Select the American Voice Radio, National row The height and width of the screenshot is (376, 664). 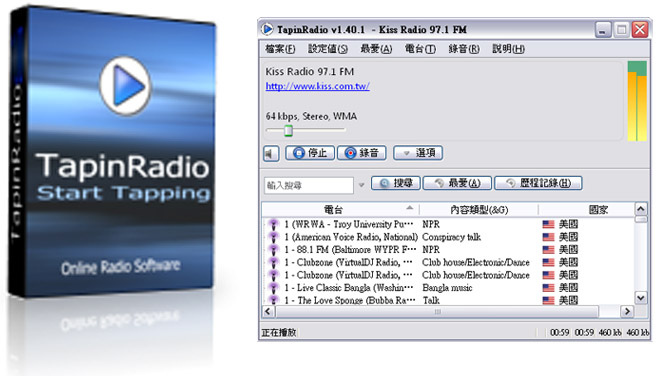pyautogui.click(x=448, y=237)
